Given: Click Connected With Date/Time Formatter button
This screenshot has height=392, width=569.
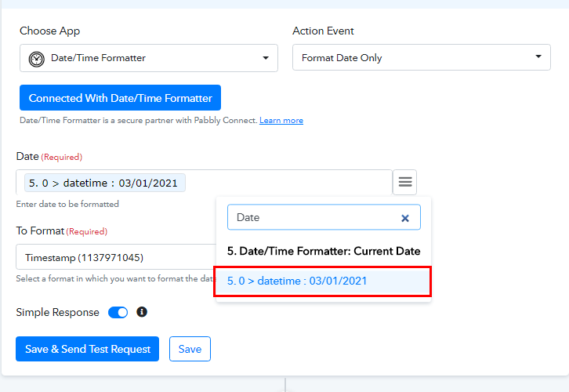Looking at the screenshot, I should (120, 98).
